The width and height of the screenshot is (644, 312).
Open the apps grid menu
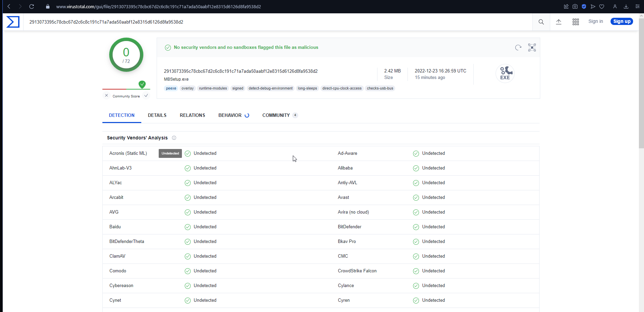pos(576,22)
